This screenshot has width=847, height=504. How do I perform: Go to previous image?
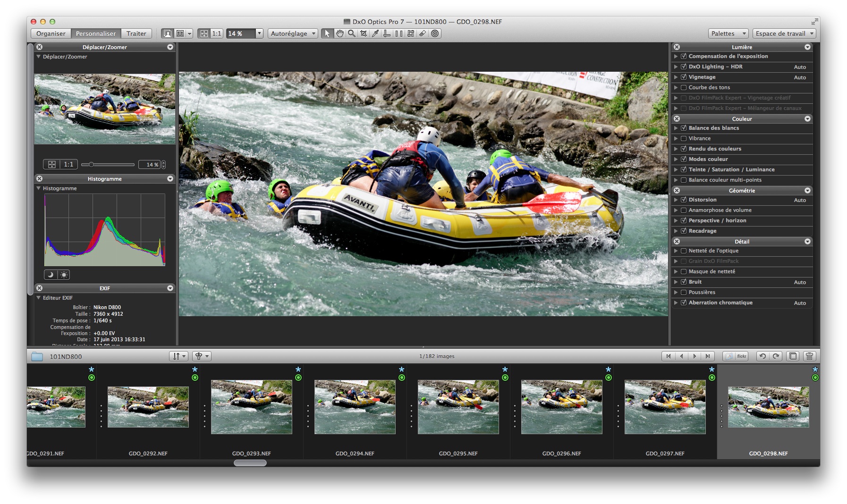click(x=681, y=356)
